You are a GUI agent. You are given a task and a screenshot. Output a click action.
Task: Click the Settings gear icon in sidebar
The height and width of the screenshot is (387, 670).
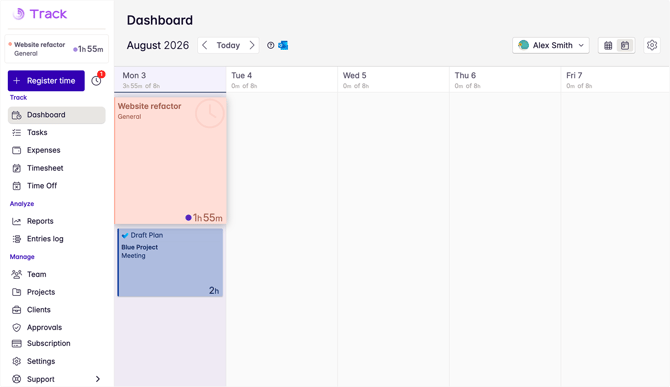(x=17, y=361)
